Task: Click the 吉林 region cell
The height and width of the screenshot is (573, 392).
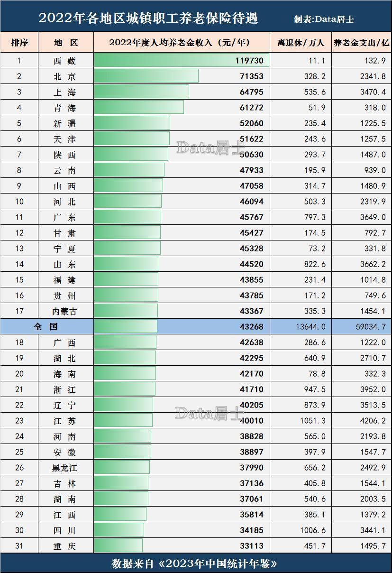Action: (x=65, y=483)
